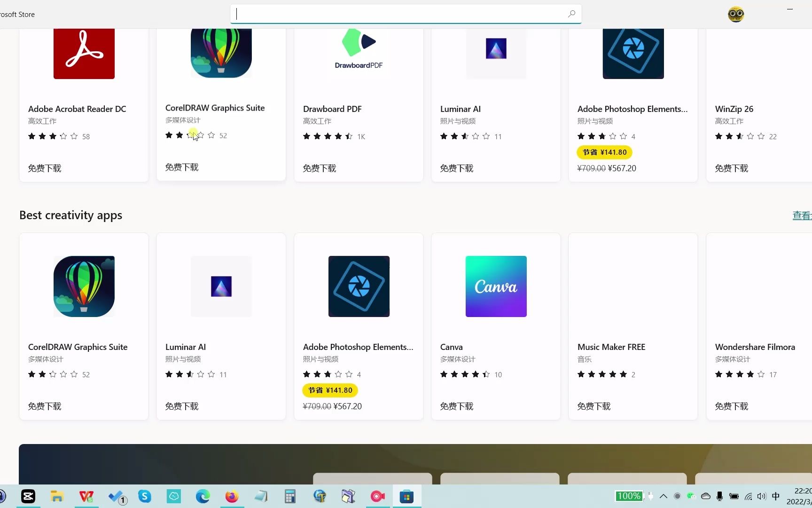Open the Wondershare Filmora title
This screenshot has width=812, height=508.
pos(755,347)
